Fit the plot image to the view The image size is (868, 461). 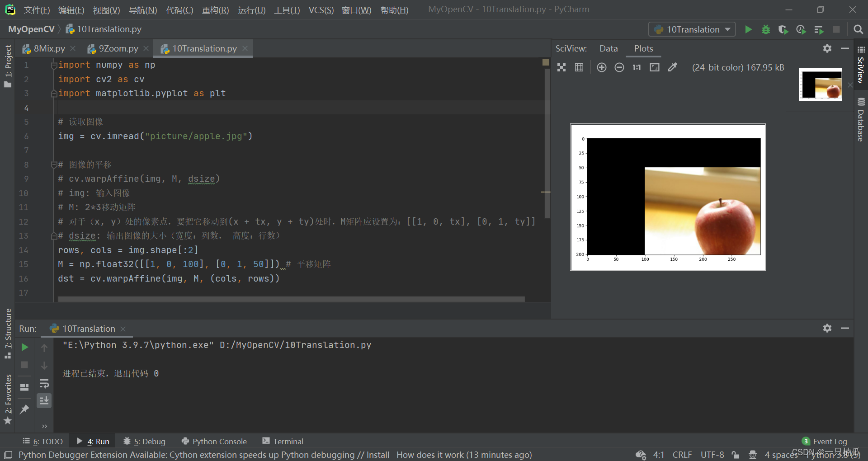tap(655, 67)
